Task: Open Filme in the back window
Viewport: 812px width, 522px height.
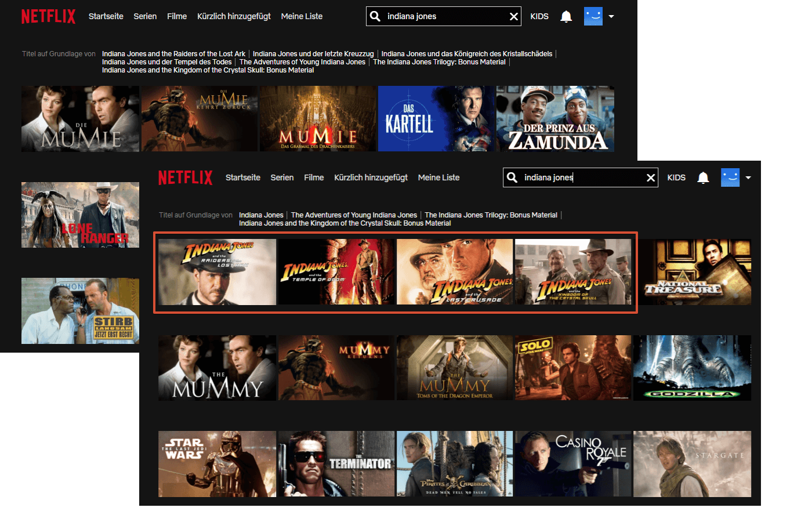Action: (x=177, y=16)
